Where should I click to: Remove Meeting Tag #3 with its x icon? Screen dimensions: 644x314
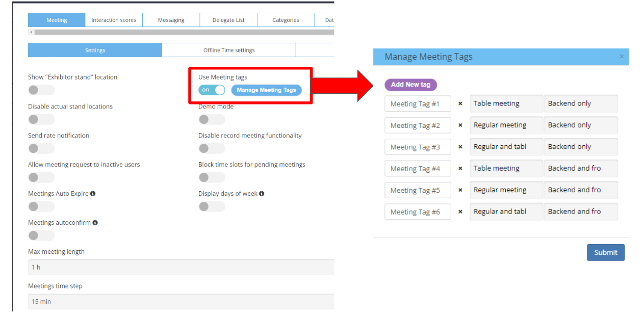(x=460, y=147)
